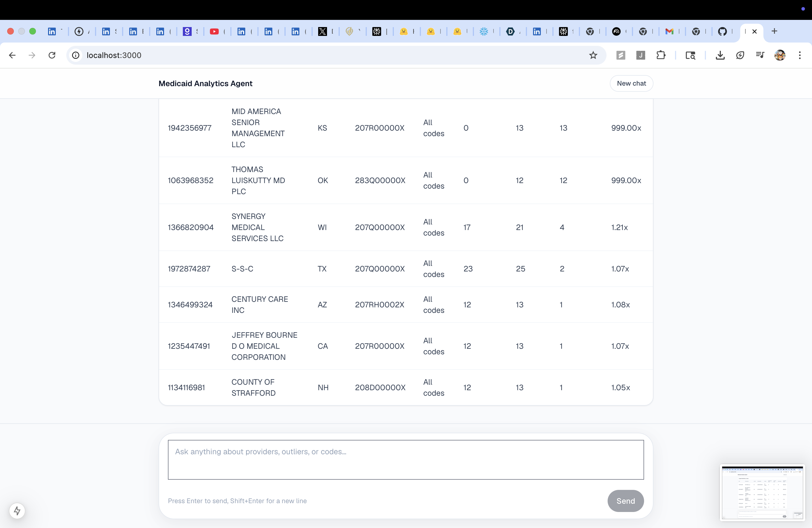Open a new browser tab

coord(774,31)
